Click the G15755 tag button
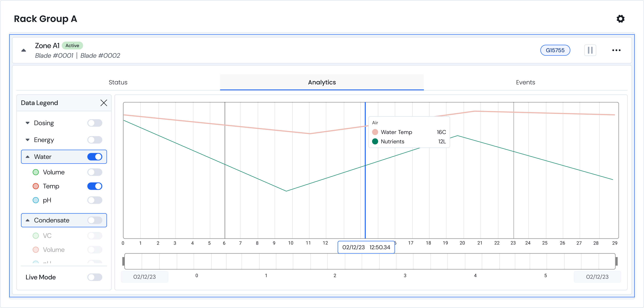This screenshot has height=308, width=644. tap(555, 50)
